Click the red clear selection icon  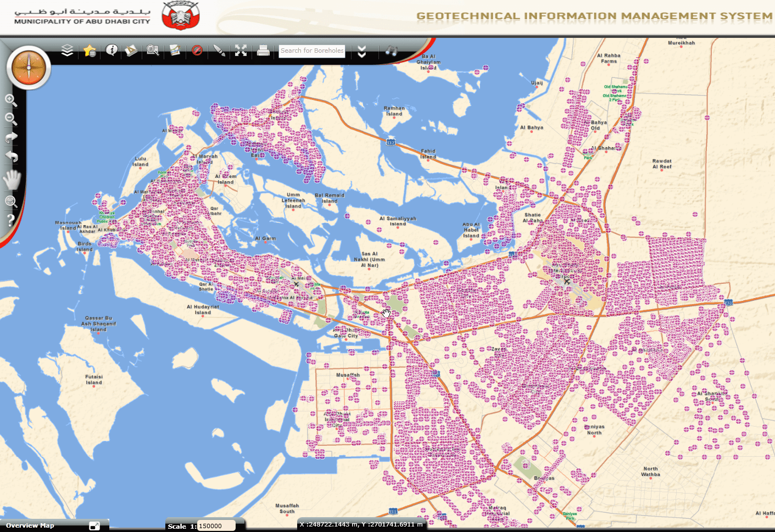coord(197,51)
